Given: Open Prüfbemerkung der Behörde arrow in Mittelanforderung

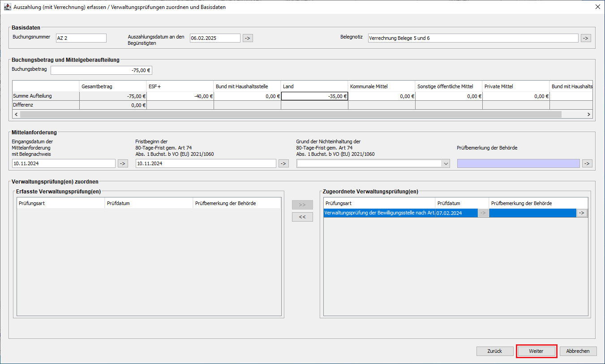Looking at the screenshot, I should pos(587,163).
